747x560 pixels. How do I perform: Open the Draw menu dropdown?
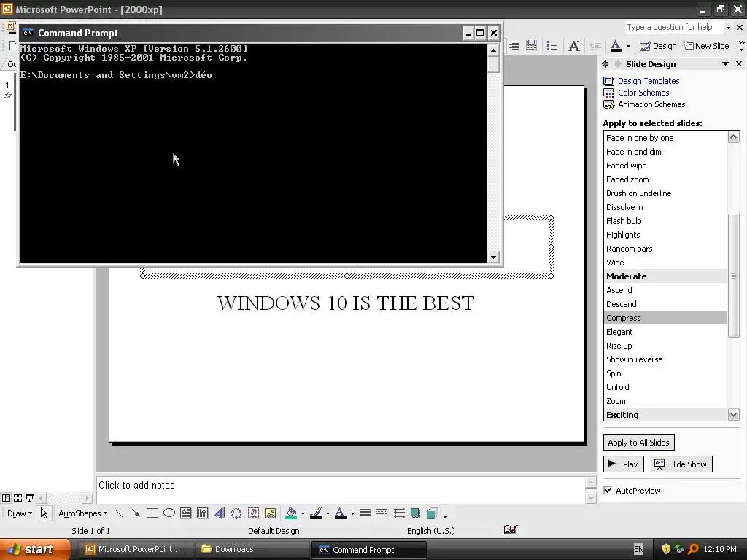[x=20, y=513]
